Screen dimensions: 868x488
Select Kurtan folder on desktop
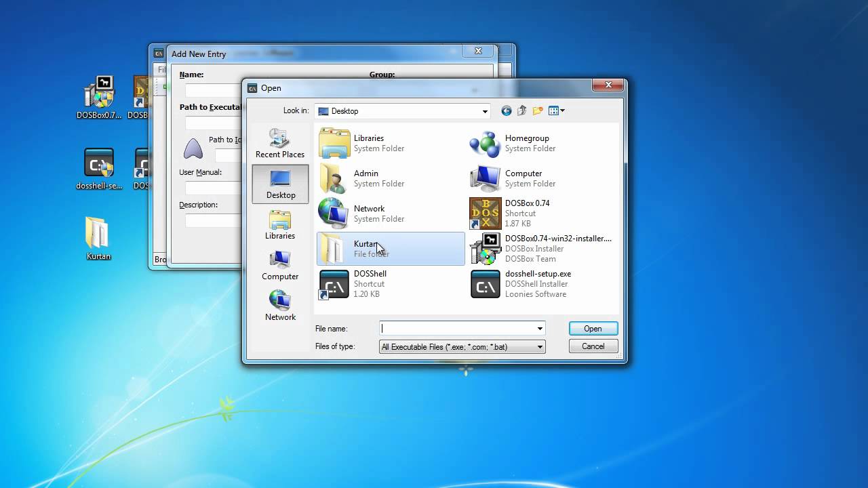(98, 239)
